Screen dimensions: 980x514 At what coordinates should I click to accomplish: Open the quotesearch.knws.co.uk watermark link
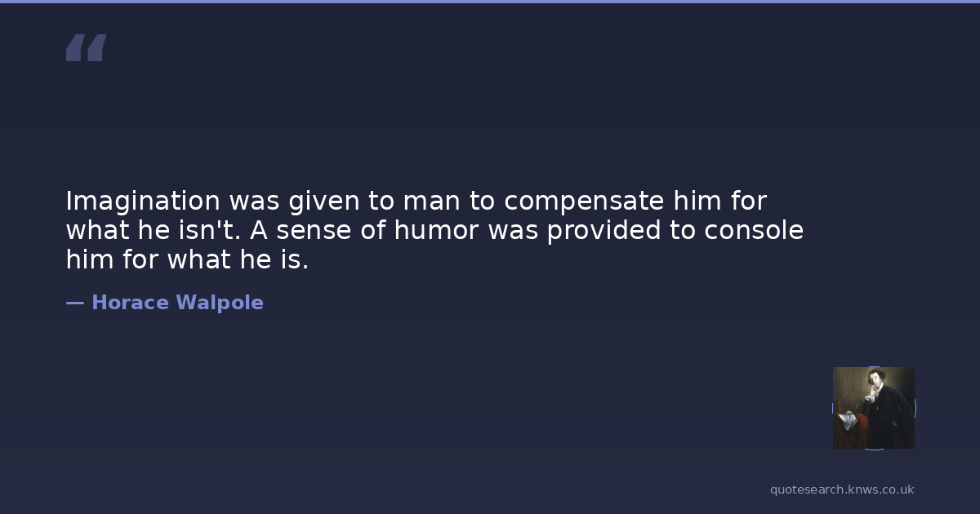pyautogui.click(x=842, y=490)
